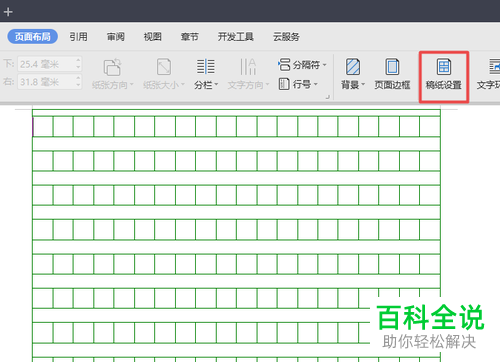Switch to the 开发工具 tab
This screenshot has width=500, height=362.
(x=236, y=37)
